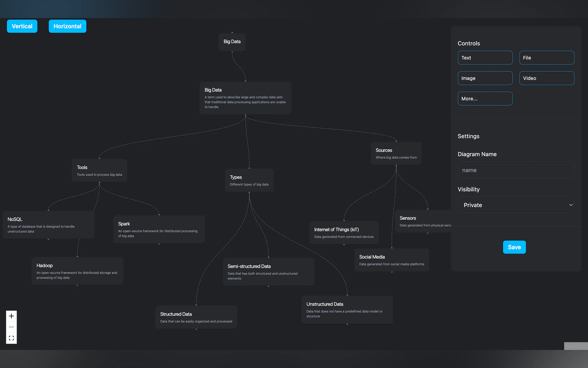Image resolution: width=588 pixels, height=368 pixels.
Task: Switch to Vertical layout
Action: click(x=22, y=26)
